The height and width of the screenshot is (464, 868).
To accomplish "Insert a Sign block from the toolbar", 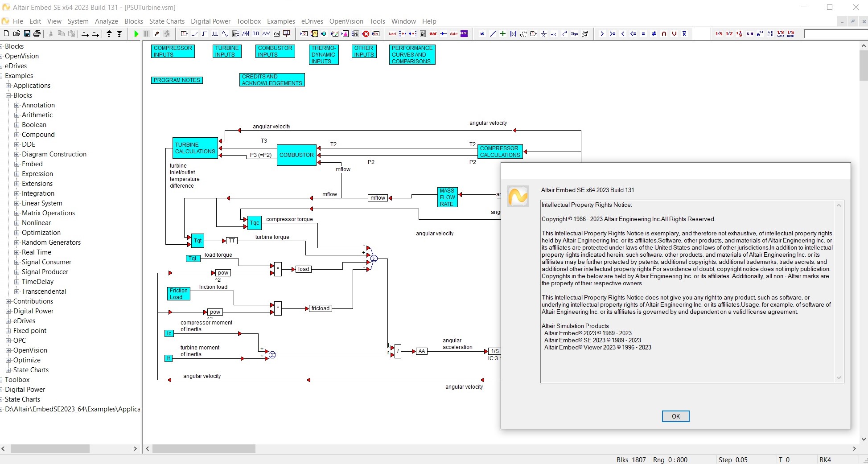I will [574, 33].
